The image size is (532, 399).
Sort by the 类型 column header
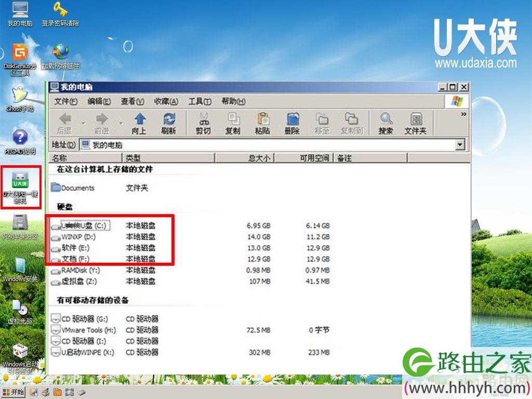click(x=169, y=158)
